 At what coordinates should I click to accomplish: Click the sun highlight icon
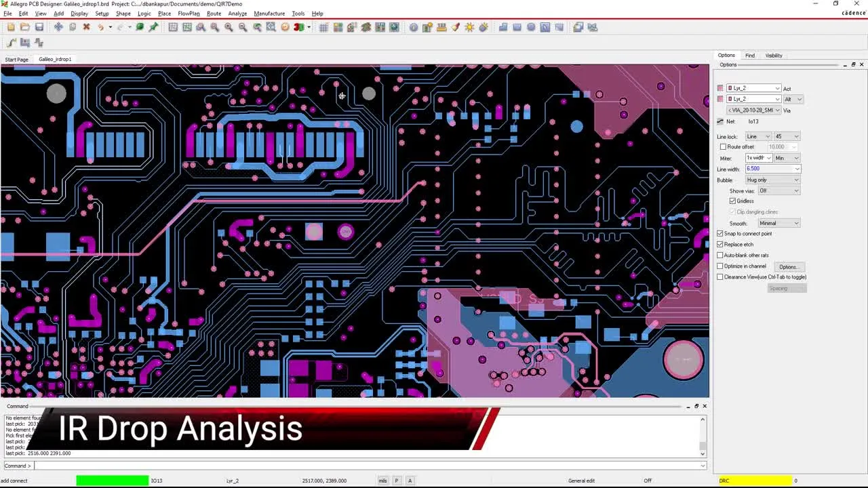click(469, 27)
